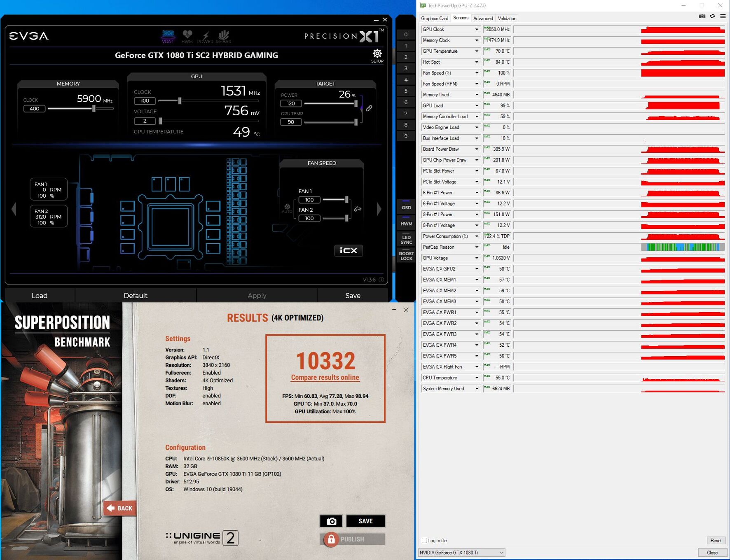This screenshot has height=560, width=730.
Task: Open the Re-BAR icon in header
Action: 223,36
